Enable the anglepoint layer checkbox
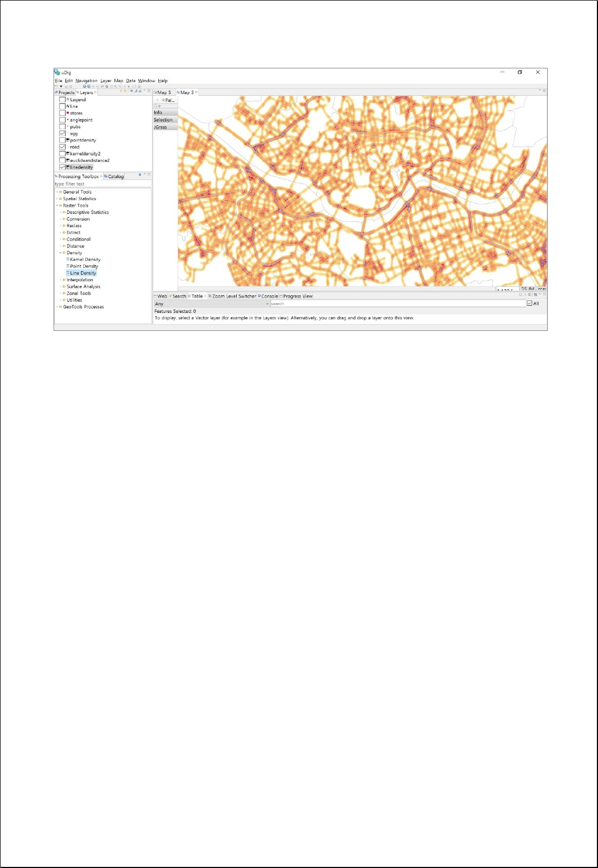The height and width of the screenshot is (868, 598). [62, 120]
